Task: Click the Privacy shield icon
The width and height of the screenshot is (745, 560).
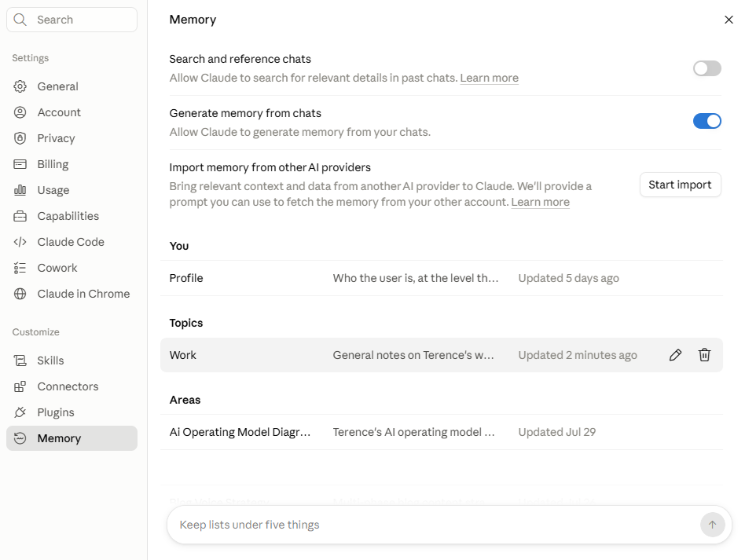Action: pos(20,138)
